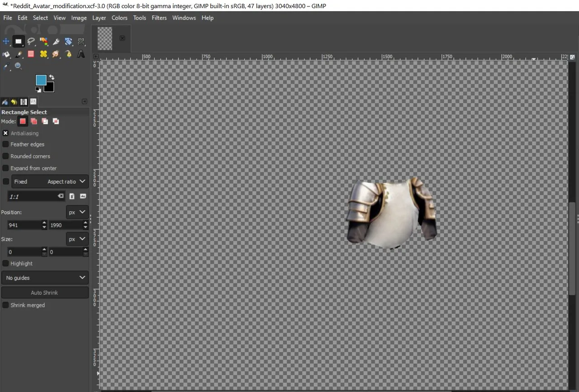Close the image tab thumbnail
The height and width of the screenshot is (392, 579).
[x=122, y=38]
